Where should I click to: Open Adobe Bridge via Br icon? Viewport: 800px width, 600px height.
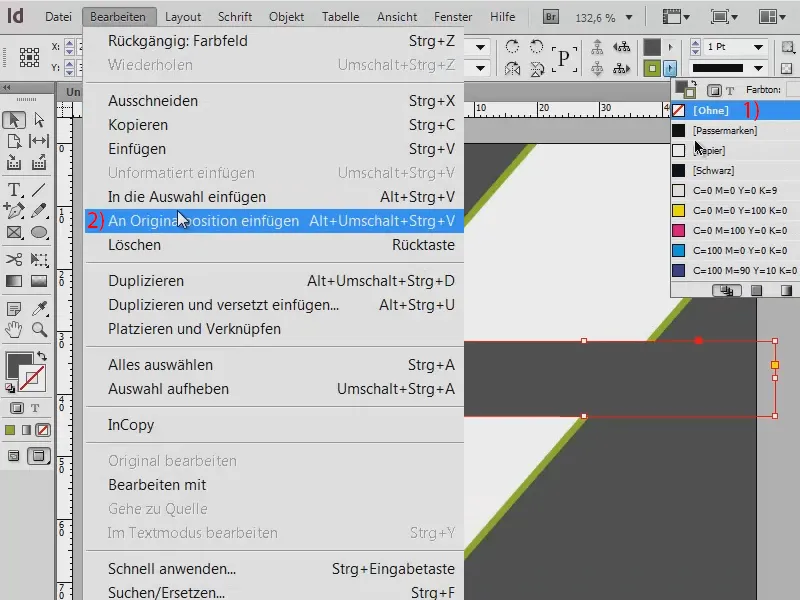click(x=551, y=17)
